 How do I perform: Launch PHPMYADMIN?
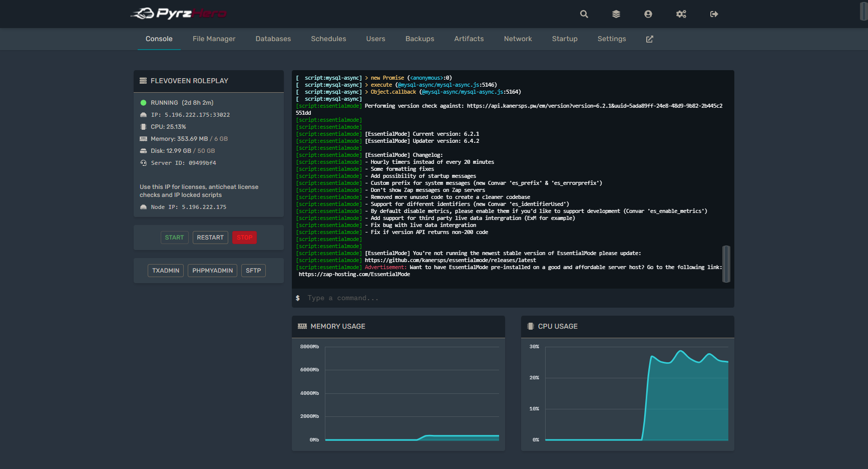pyautogui.click(x=212, y=271)
